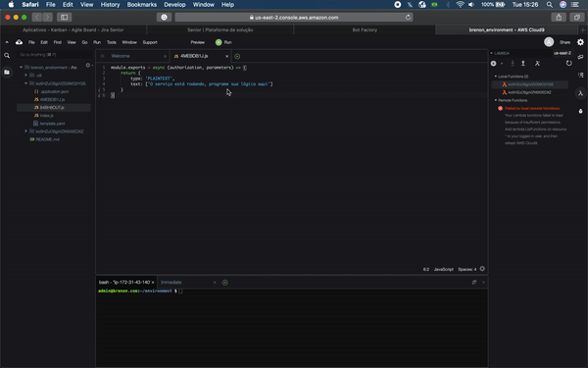Open the Cloud9 Go menu

tap(84, 42)
